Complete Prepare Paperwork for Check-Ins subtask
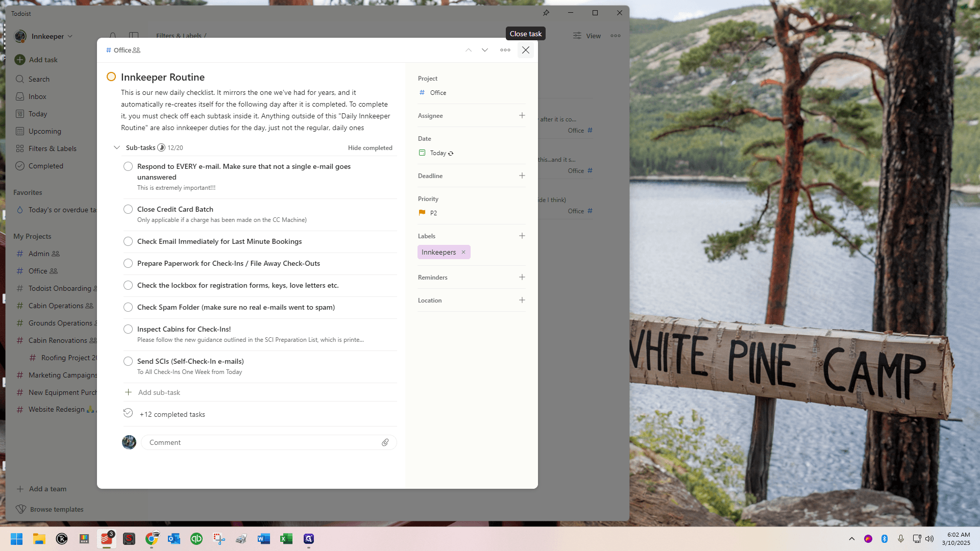980x551 pixels. [128, 263]
